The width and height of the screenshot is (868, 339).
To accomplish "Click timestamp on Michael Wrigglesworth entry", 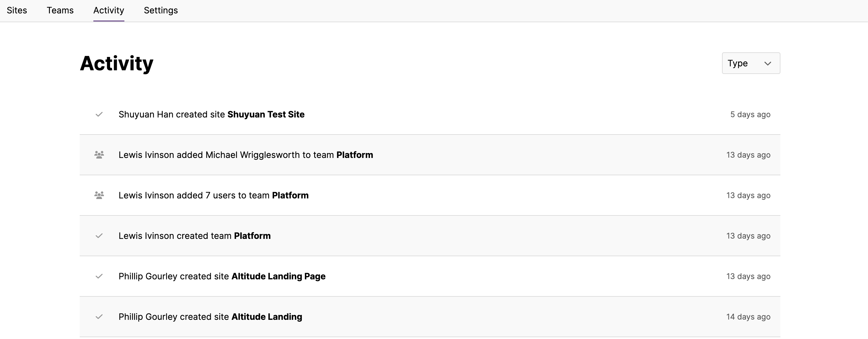I will (x=748, y=155).
